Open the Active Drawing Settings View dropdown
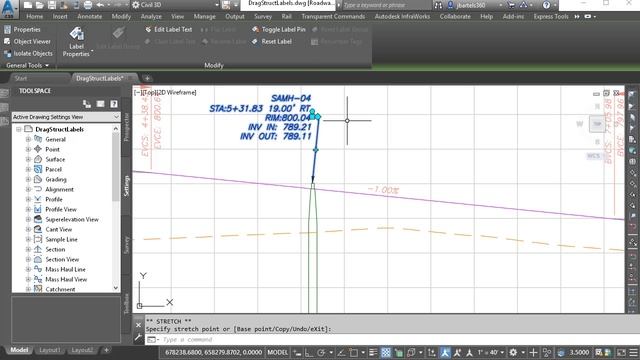The width and height of the screenshot is (640, 360). click(x=66, y=117)
